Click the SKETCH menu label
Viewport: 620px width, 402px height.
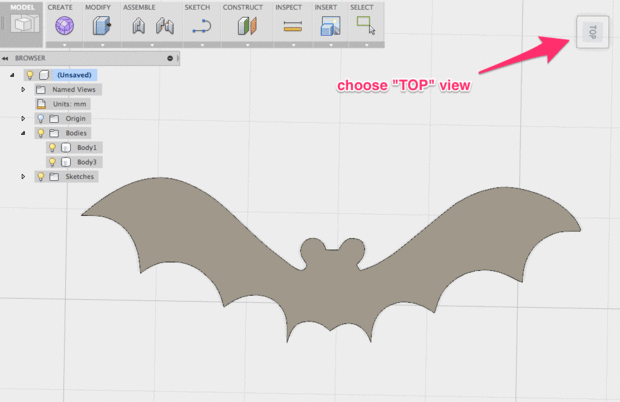click(197, 7)
